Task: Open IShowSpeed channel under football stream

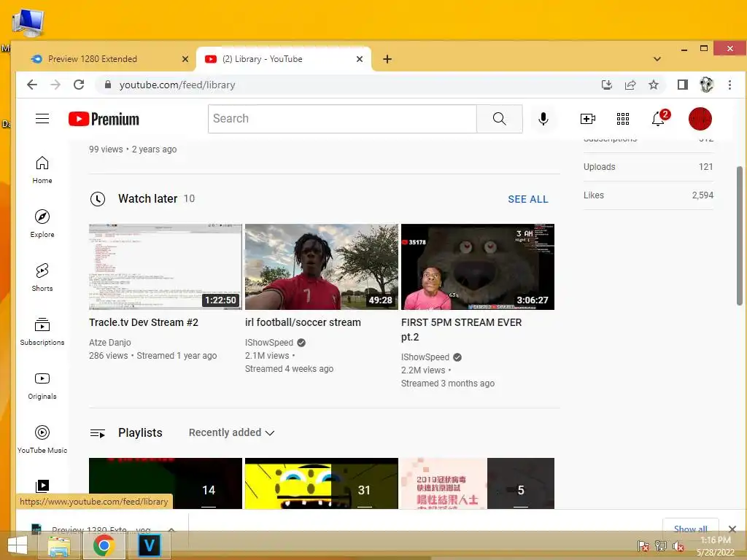Action: (x=269, y=343)
